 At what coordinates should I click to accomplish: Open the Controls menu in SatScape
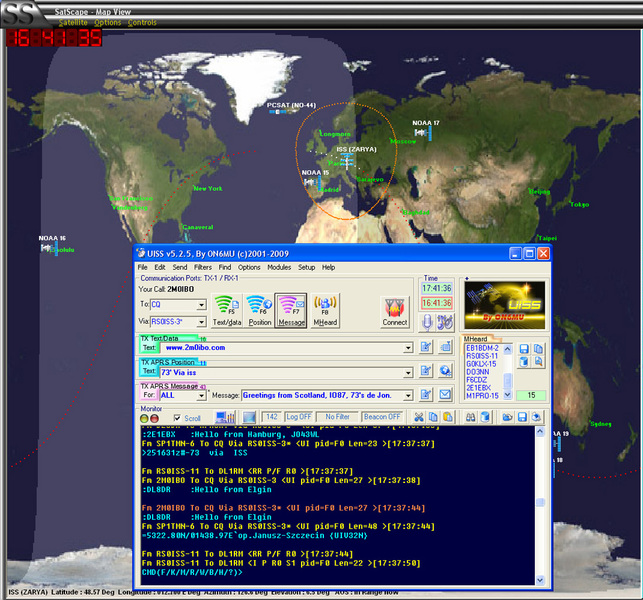(142, 23)
